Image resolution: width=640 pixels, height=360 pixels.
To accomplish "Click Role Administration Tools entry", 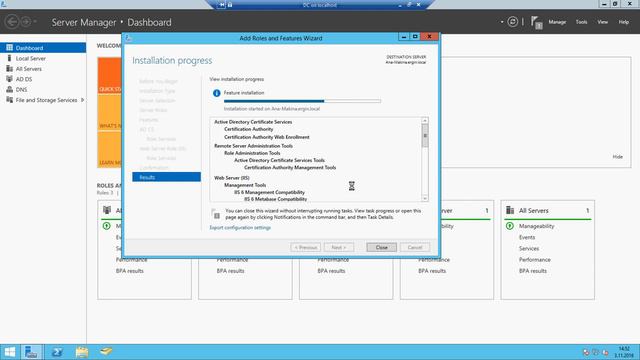I will coord(252,153).
